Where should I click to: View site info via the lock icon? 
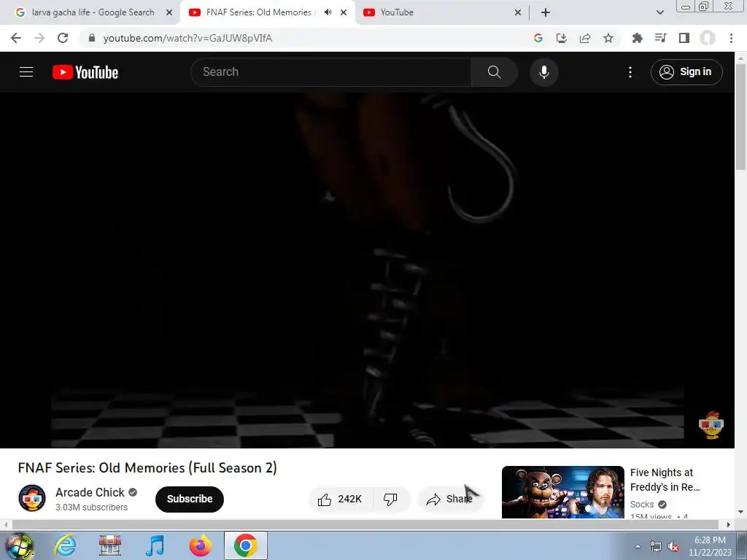[x=92, y=38]
